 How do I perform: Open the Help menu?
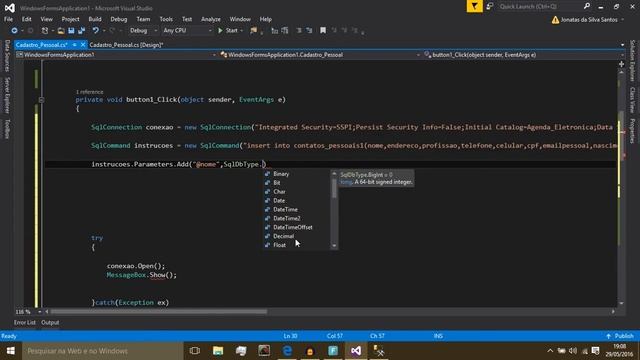coord(266,19)
